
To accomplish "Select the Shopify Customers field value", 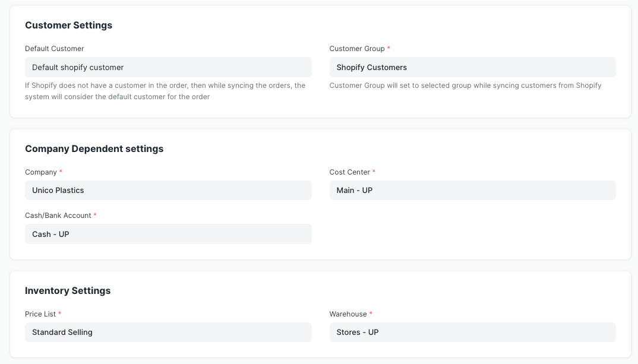I will (x=372, y=67).
